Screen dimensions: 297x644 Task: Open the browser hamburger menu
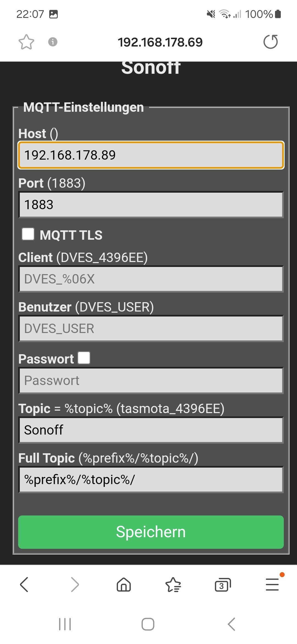click(x=272, y=585)
